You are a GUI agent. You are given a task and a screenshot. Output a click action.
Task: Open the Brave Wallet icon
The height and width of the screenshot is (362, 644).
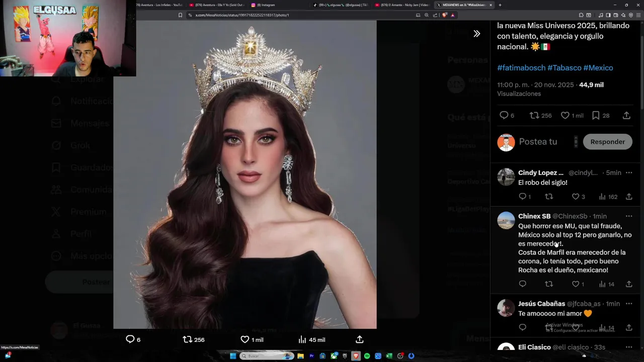pos(615,15)
